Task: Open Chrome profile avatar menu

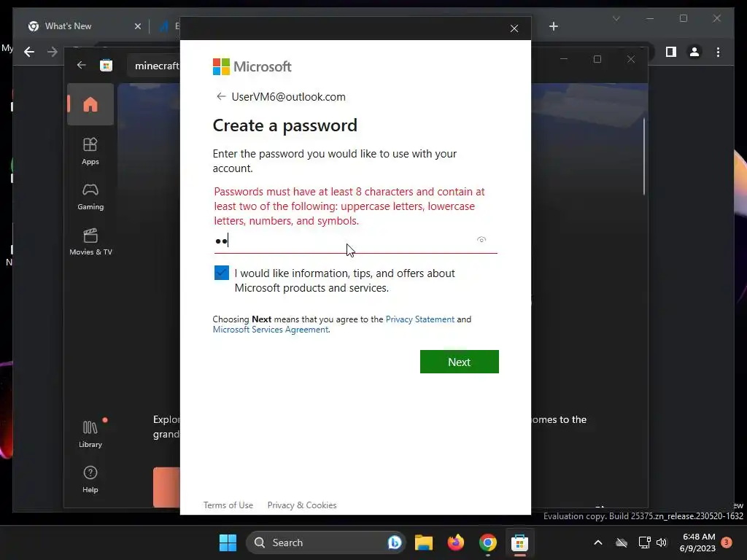Action: tap(694, 52)
